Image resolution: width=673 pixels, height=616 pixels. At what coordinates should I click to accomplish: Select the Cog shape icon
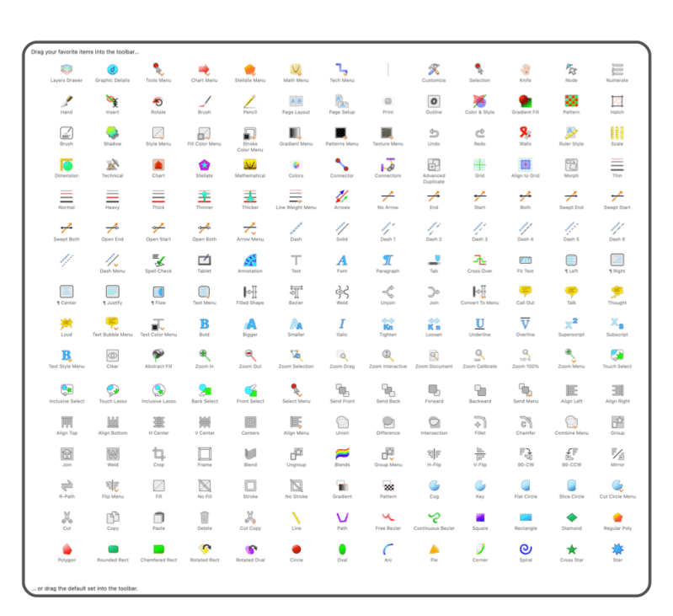point(434,485)
